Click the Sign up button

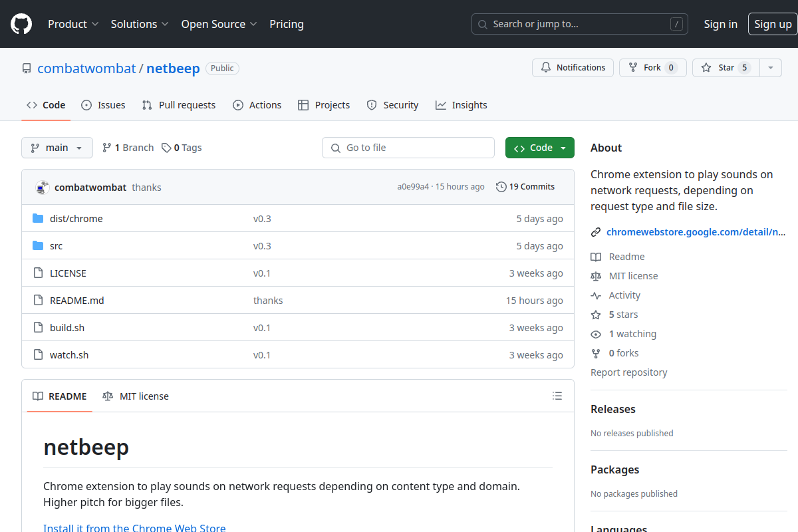click(773, 24)
